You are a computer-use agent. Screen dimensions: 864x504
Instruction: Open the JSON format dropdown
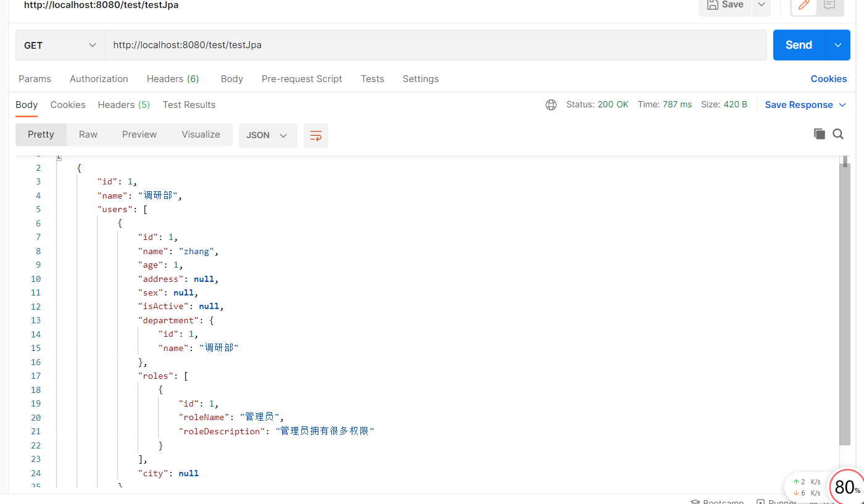[x=268, y=135]
